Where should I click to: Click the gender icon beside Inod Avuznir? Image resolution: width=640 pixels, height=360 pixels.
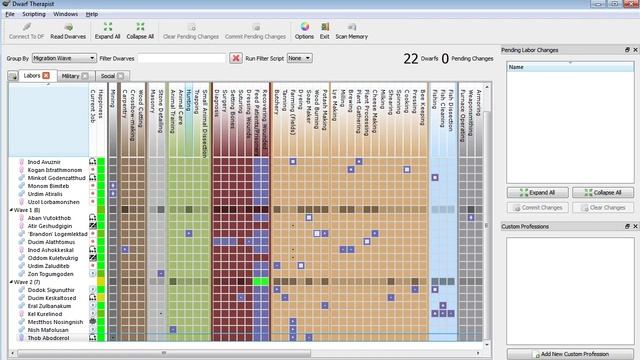pyautogui.click(x=22, y=162)
